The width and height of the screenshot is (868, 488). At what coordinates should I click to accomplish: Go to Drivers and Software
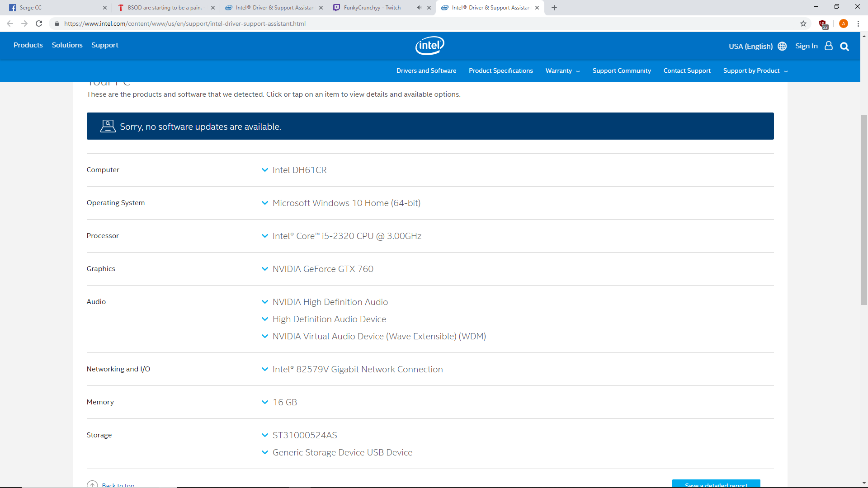[x=426, y=71]
